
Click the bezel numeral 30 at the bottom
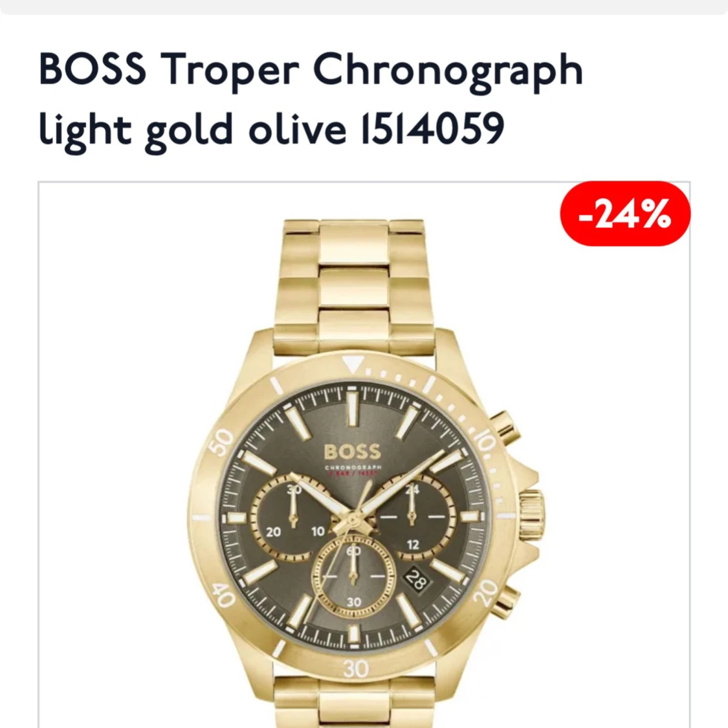pos(356,668)
